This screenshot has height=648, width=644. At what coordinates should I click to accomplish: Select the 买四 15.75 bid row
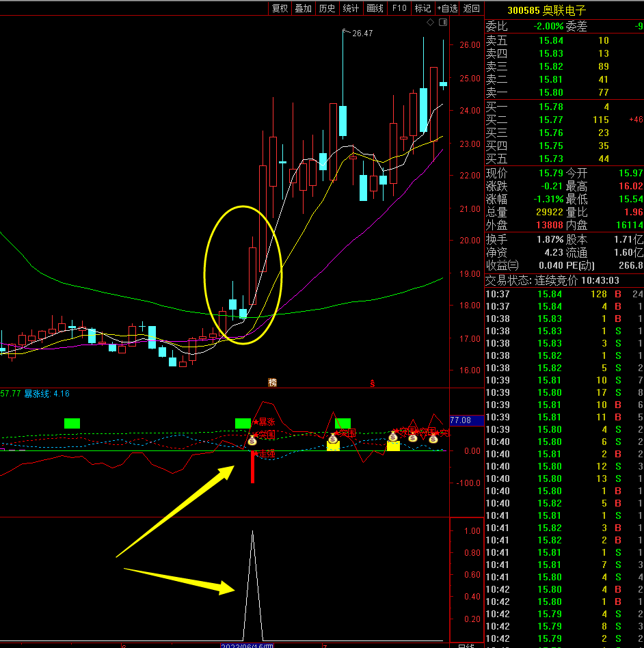[564, 146]
